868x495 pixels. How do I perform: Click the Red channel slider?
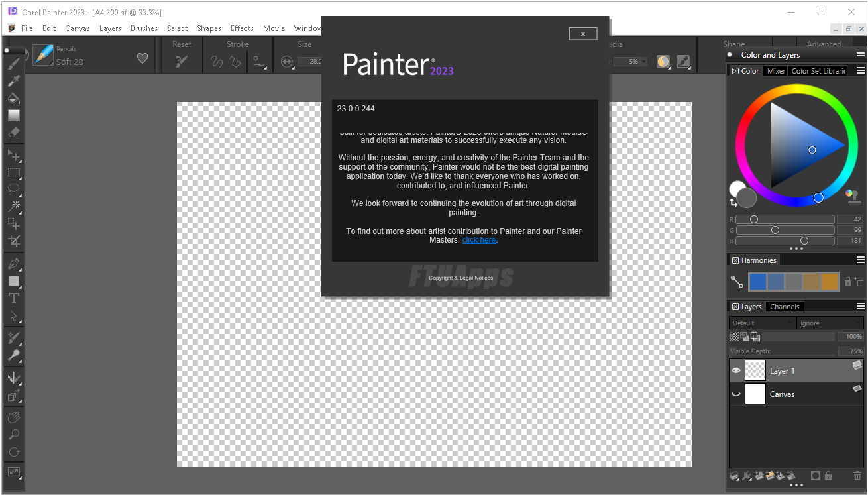(785, 219)
